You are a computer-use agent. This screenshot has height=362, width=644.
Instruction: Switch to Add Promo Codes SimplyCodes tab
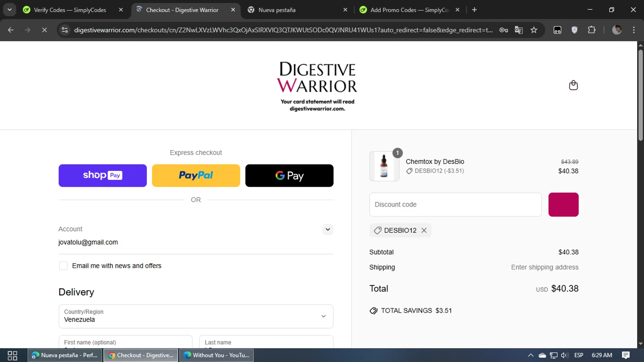click(x=410, y=10)
